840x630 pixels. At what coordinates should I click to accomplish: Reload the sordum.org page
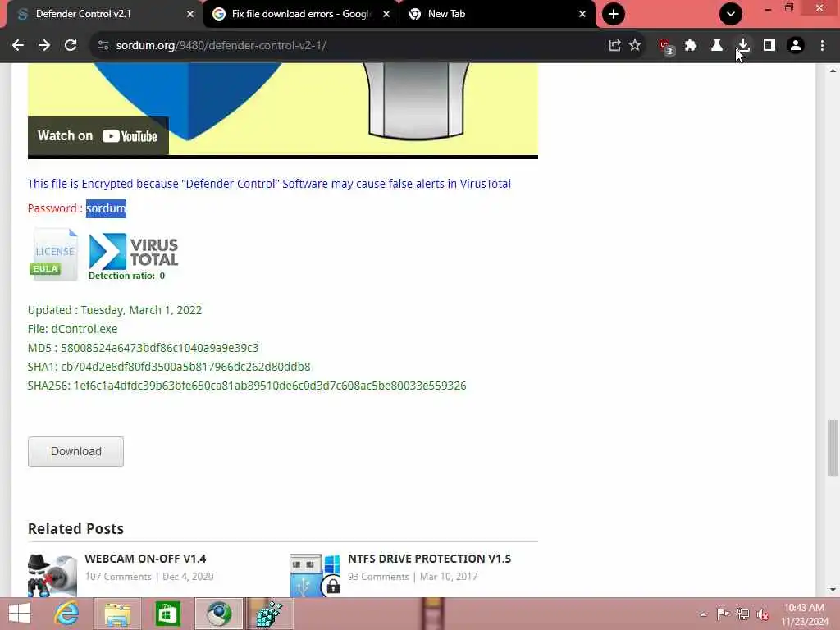(71, 46)
